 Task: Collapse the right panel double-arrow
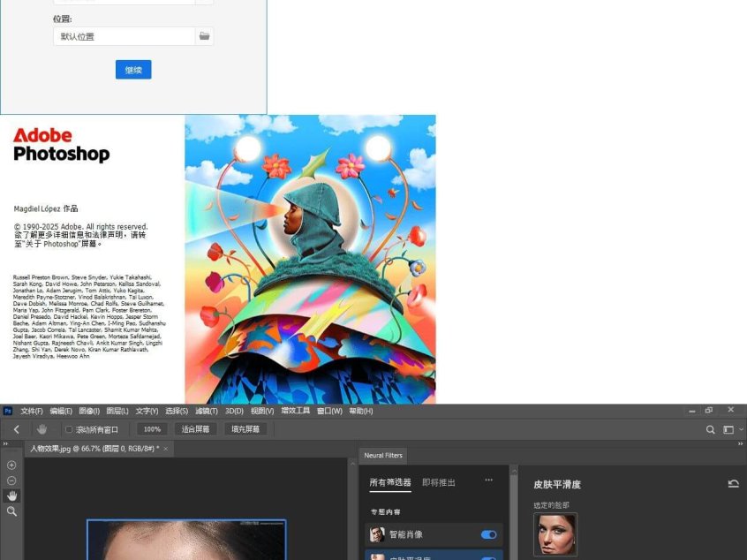click(x=740, y=443)
